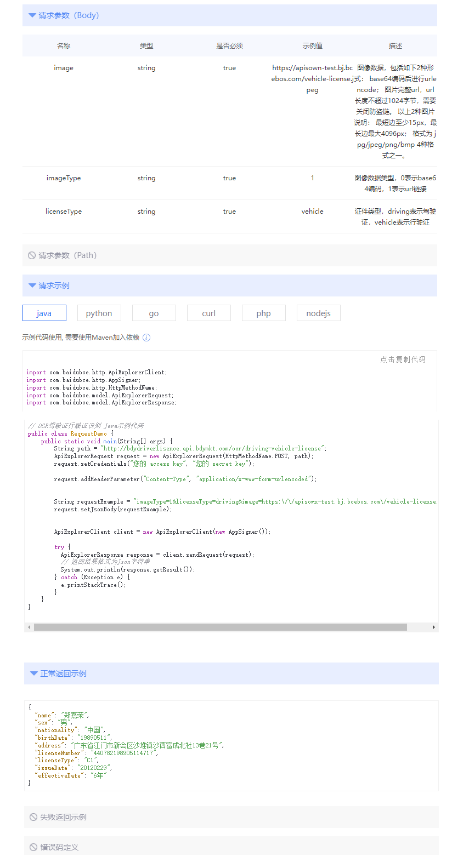Screen dimensions: 452x868
Task: Click the 失败返回示例 section header
Action: click(x=63, y=817)
